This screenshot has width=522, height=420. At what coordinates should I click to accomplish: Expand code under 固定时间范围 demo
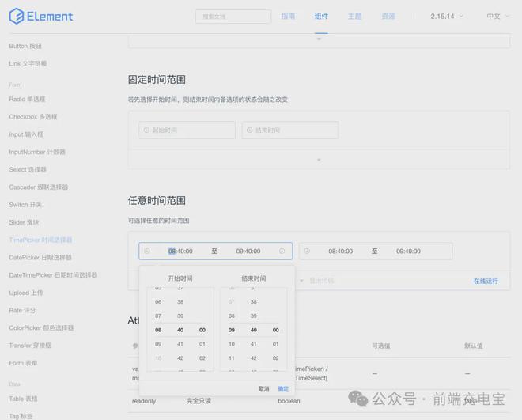pos(319,160)
